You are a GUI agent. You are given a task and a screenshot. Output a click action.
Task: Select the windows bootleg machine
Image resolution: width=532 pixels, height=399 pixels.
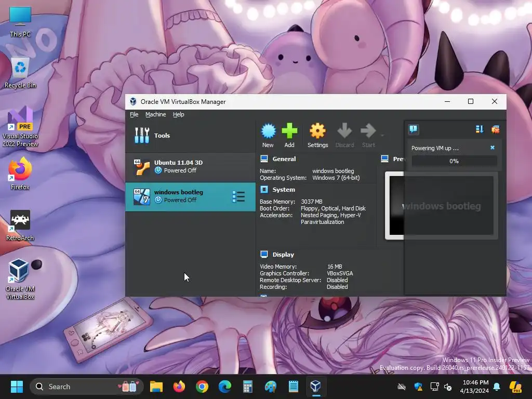(190, 197)
